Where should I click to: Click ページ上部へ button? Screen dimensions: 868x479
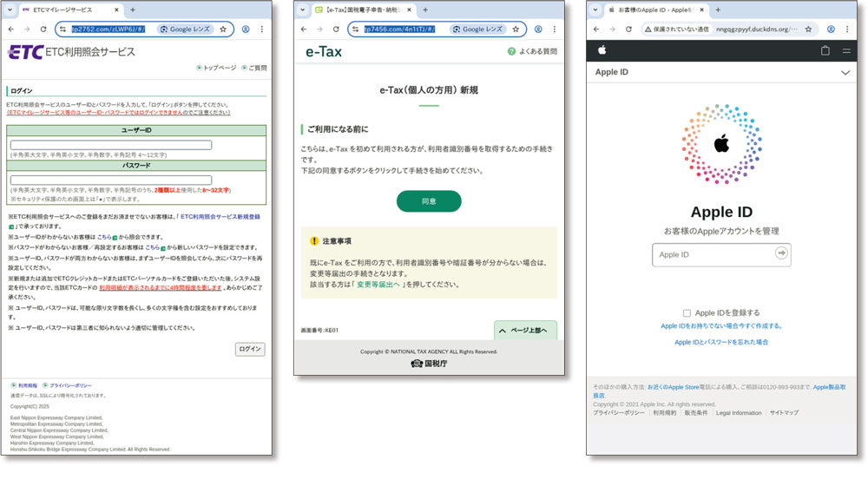525,331
